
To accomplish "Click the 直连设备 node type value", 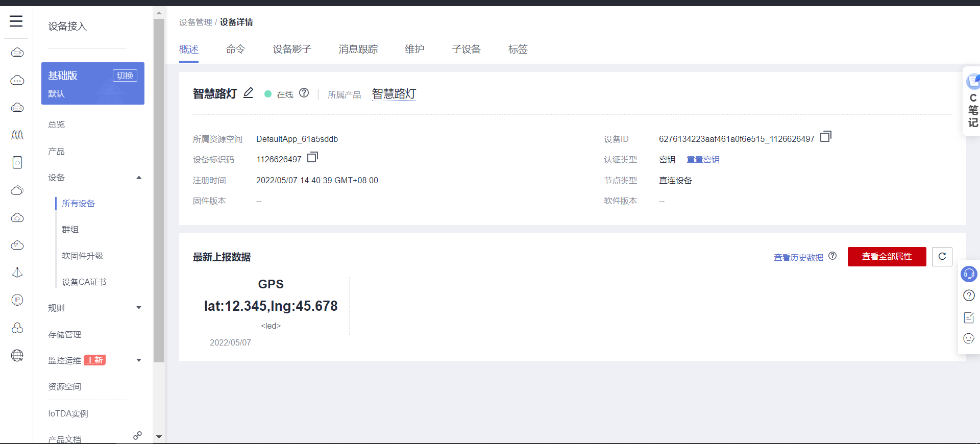I will pos(675,181).
